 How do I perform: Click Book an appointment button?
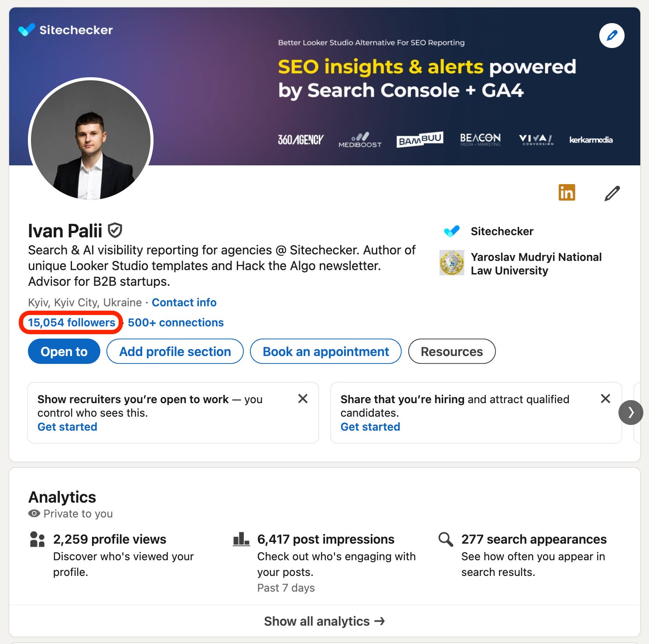(326, 351)
